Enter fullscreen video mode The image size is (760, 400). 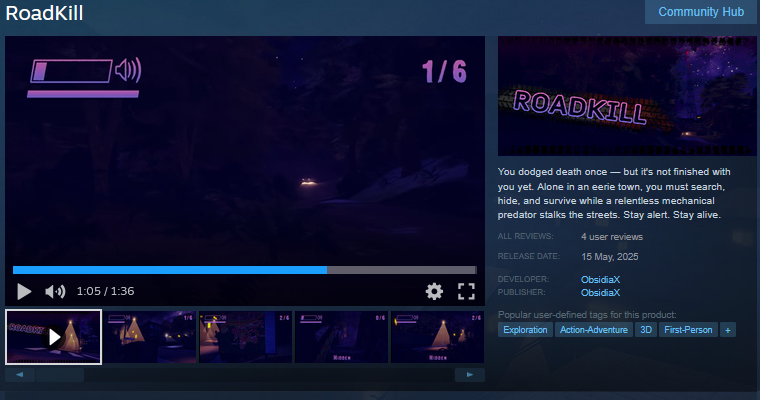pyautogui.click(x=466, y=291)
